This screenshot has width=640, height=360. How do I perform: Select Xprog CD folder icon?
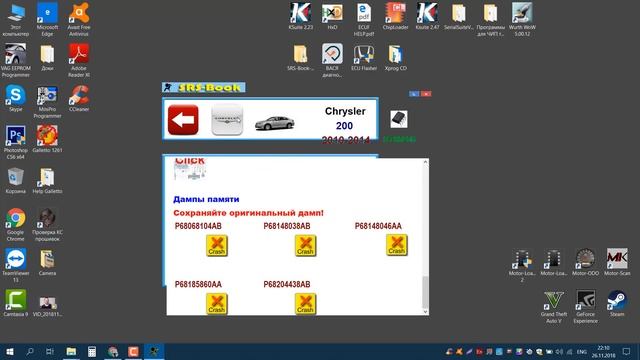[395, 57]
